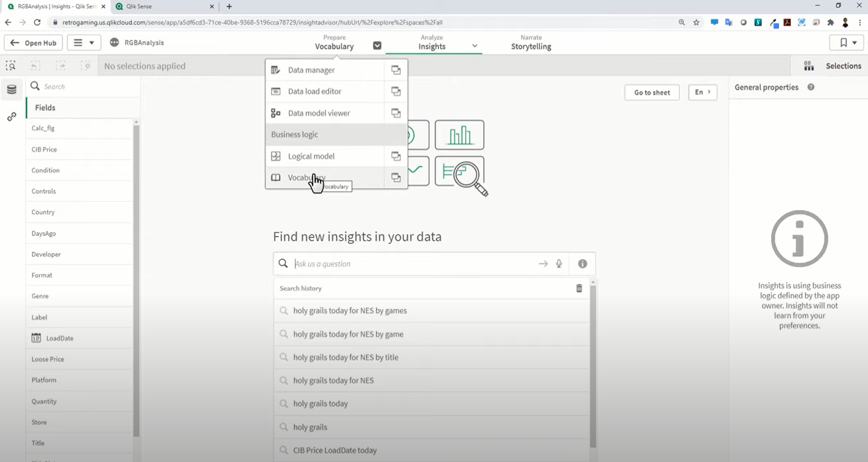Click the step forward selection icon
Image resolution: width=868 pixels, height=462 pixels.
pyautogui.click(x=61, y=66)
